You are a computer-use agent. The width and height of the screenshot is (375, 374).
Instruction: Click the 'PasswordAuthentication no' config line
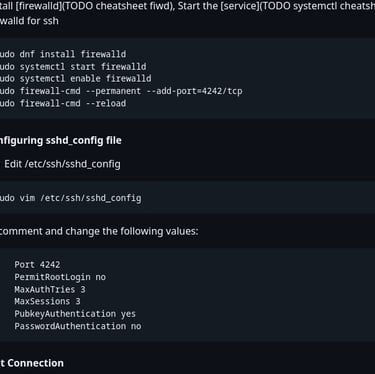(x=78, y=326)
